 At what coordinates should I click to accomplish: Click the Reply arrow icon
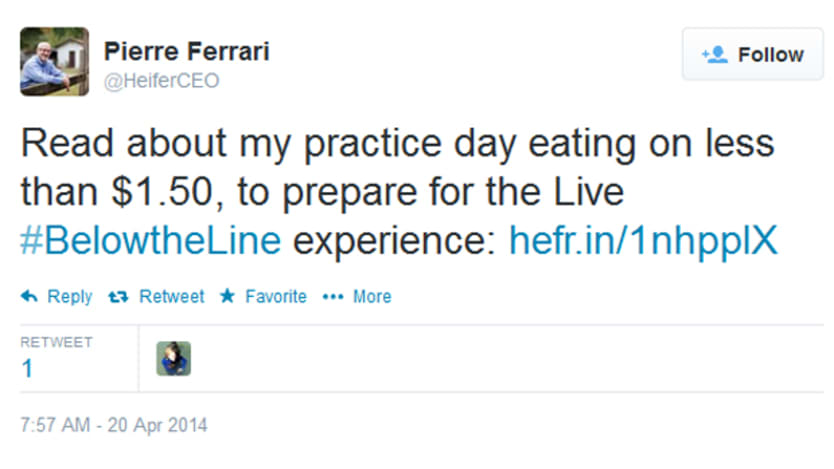[29, 297]
